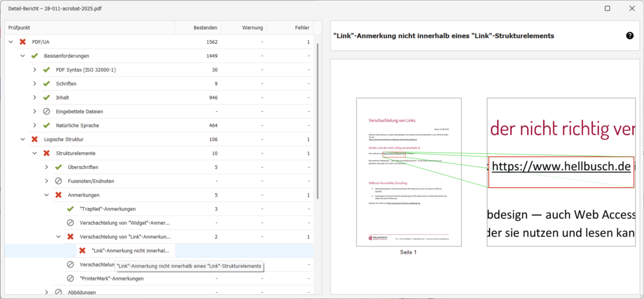
Task: Click the Seite 1 page thumbnail
Action: [x=408, y=172]
